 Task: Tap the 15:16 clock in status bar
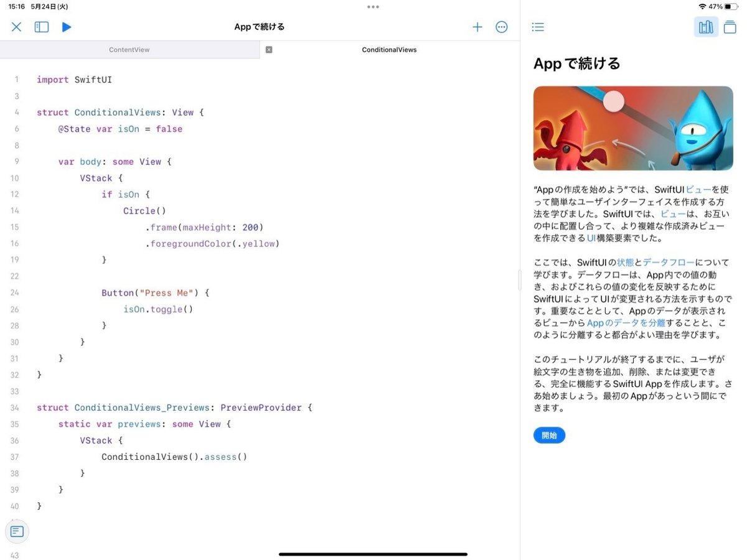pyautogui.click(x=17, y=6)
